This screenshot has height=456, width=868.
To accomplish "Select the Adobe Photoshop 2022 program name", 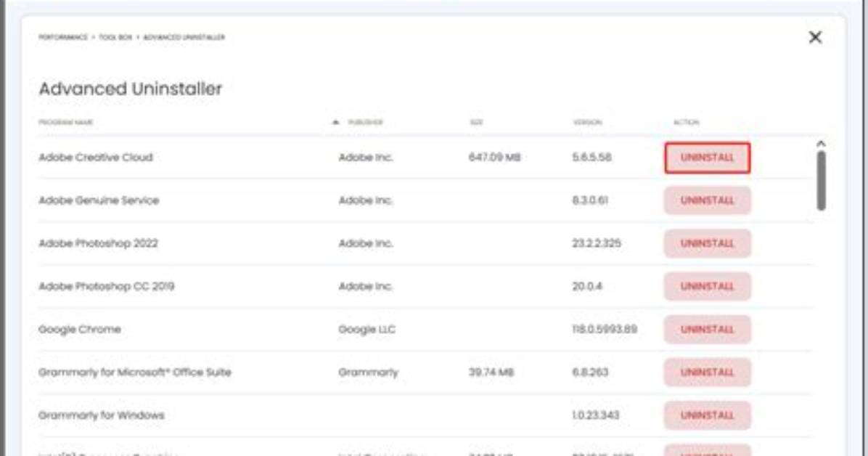I will click(x=98, y=243).
